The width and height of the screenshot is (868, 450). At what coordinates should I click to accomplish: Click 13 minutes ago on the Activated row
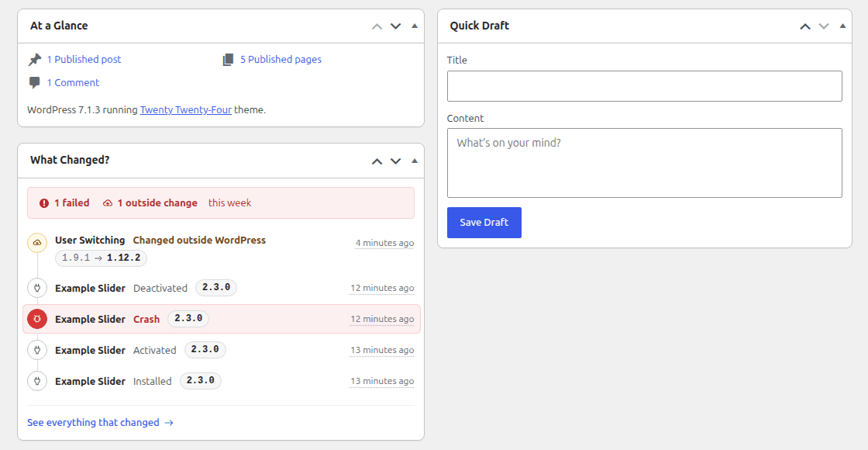[382, 350]
